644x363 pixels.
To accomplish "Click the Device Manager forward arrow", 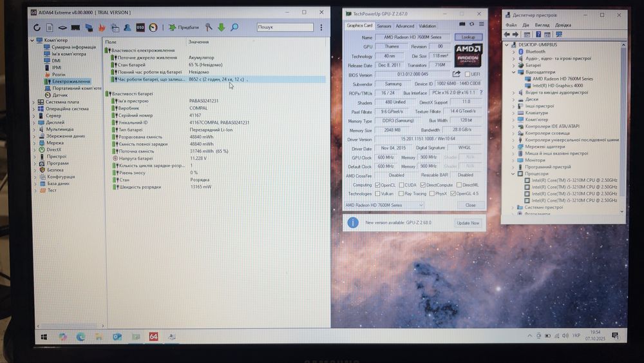I will (516, 35).
